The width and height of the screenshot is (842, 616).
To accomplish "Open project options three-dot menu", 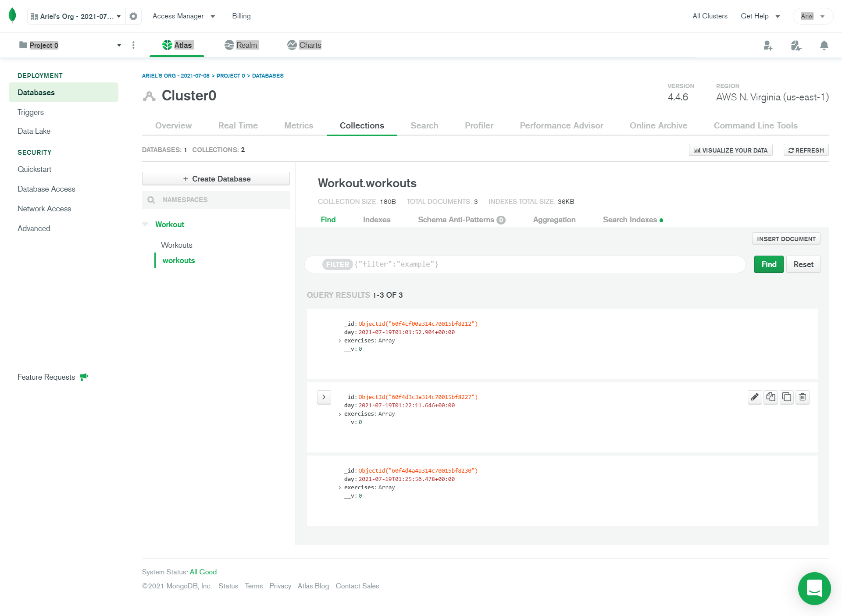I will [133, 45].
